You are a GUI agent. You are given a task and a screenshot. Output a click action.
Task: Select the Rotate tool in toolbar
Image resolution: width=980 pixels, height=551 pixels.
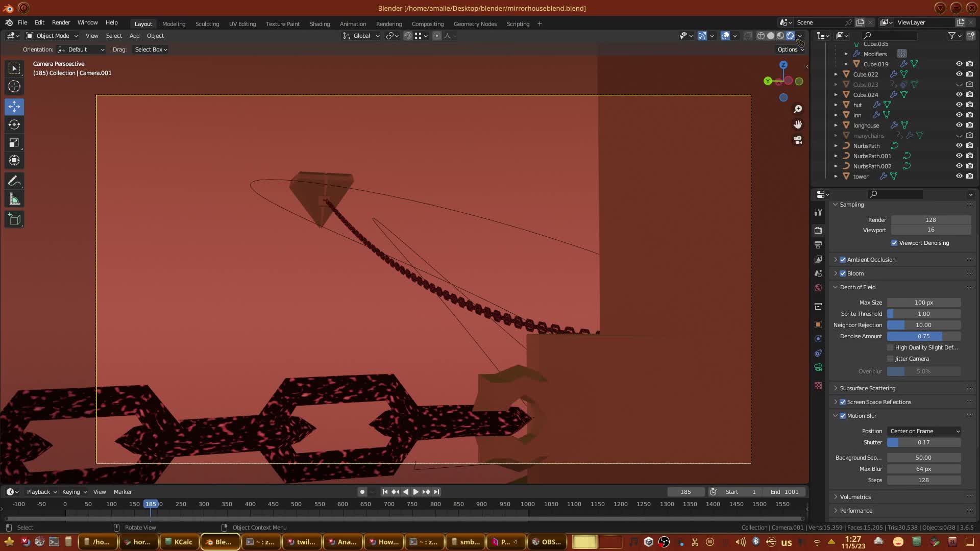[14, 124]
